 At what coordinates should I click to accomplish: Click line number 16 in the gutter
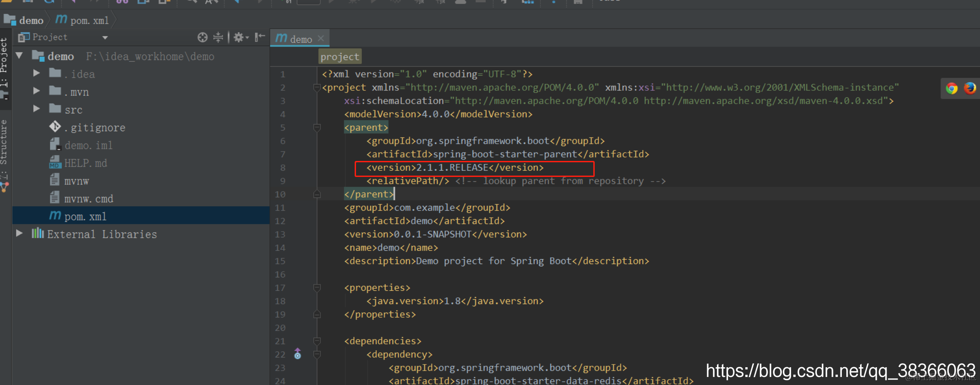[x=280, y=274]
